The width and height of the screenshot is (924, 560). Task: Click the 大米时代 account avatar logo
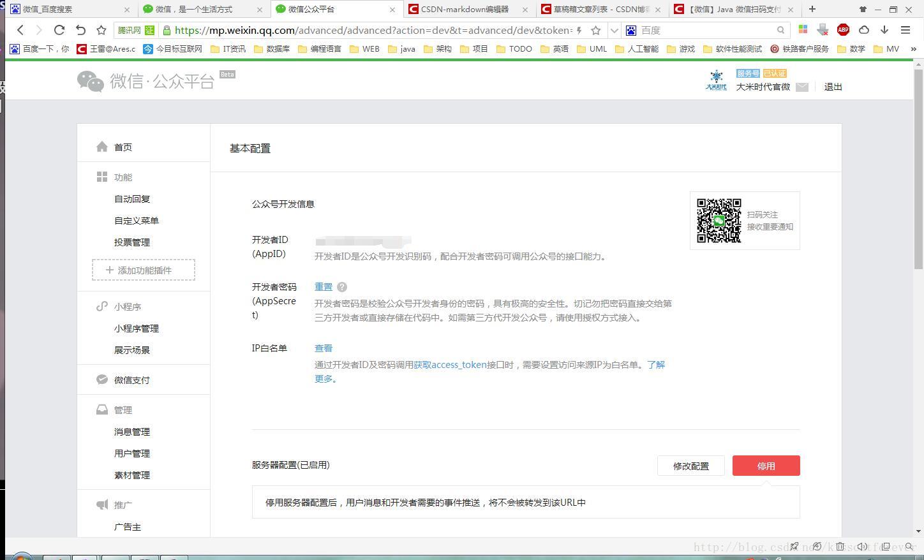click(716, 80)
